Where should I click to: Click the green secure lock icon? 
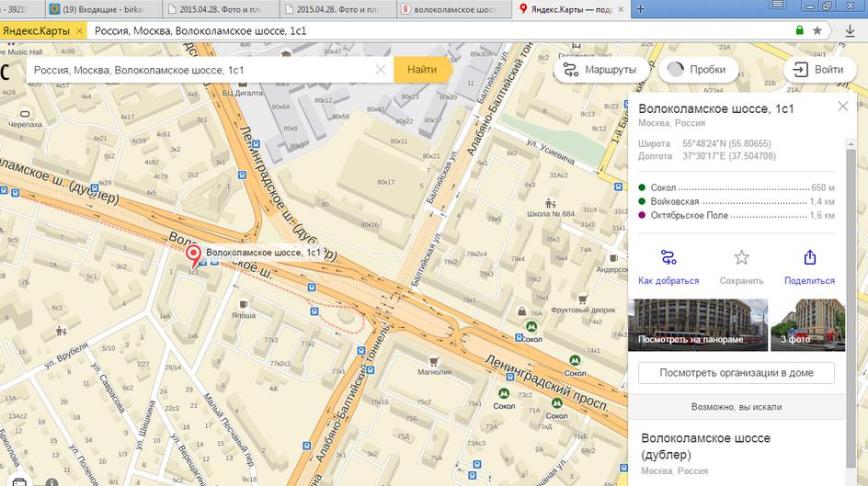tap(799, 30)
